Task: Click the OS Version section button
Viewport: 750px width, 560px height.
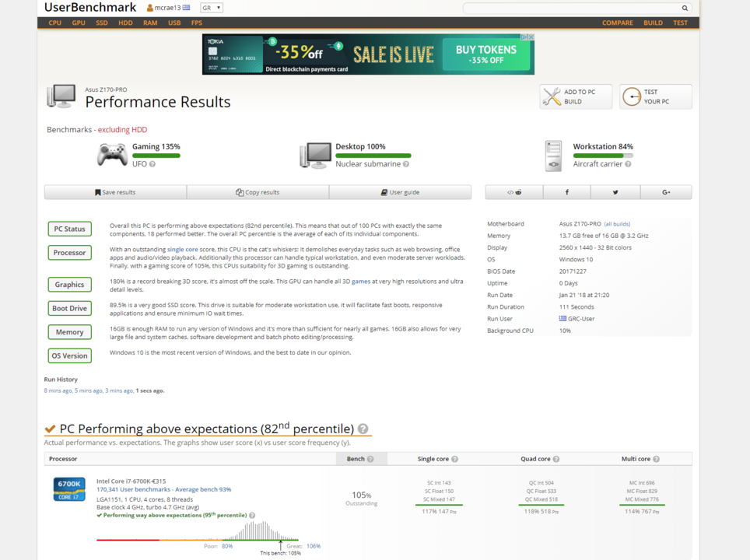Action: [x=69, y=355]
